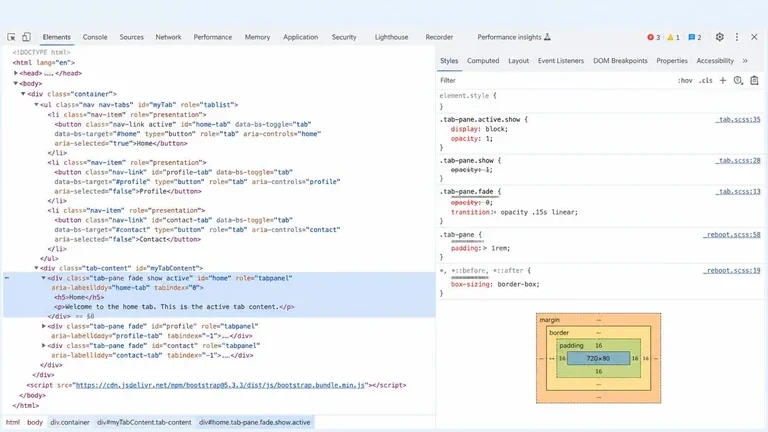Select div.container in the breadcrumb bar
768x432 pixels.
pyautogui.click(x=70, y=422)
